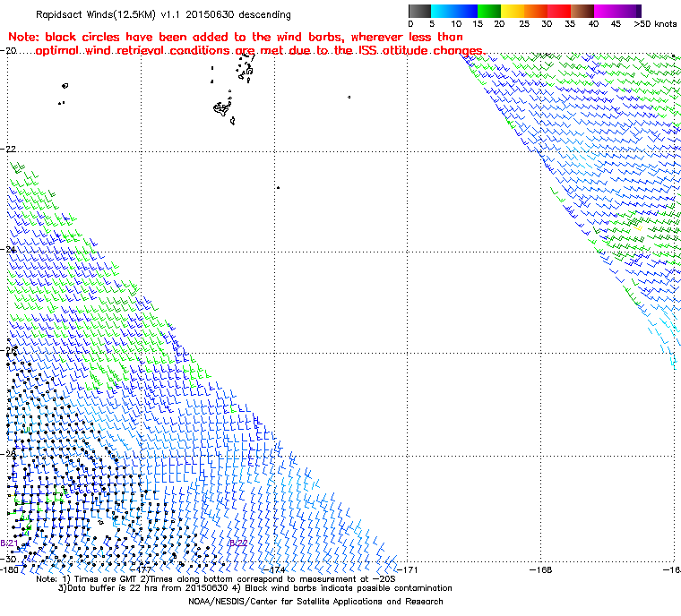This screenshot has width=681, height=616.
Task: Click the -30 latitude axis label
Action: pyautogui.click(x=8, y=560)
